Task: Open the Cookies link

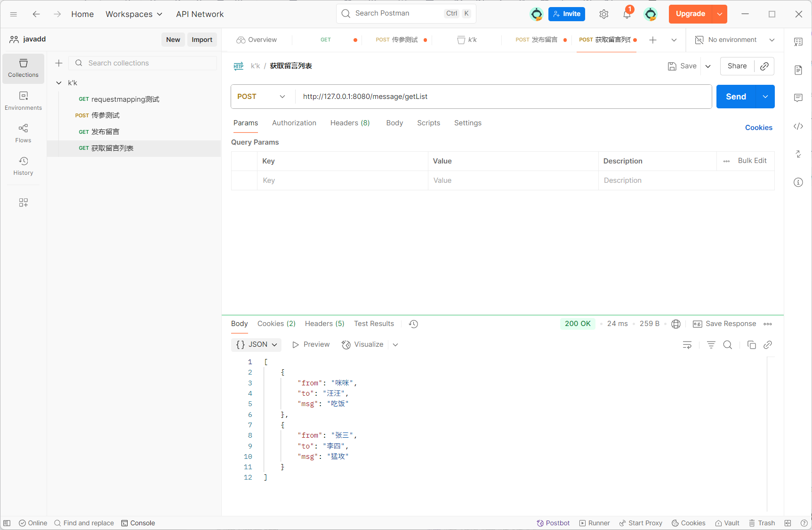Action: 759,128
